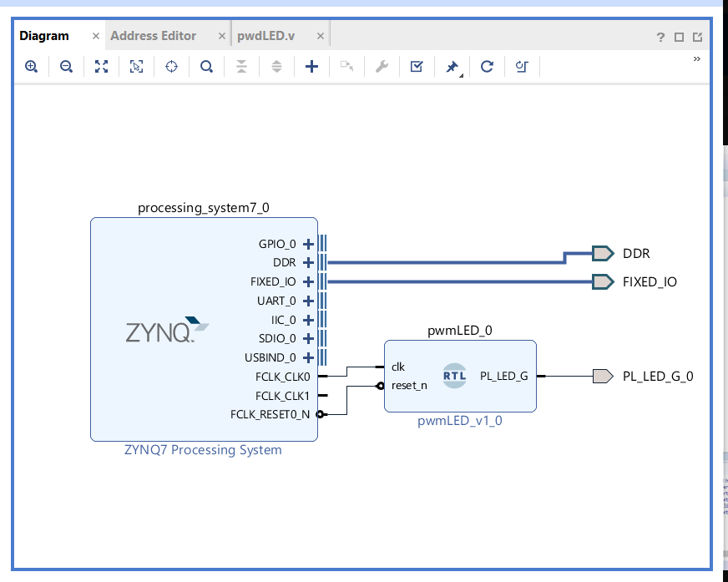Select the FIXED_IO external port
This screenshot has height=582, width=728.
(x=603, y=282)
